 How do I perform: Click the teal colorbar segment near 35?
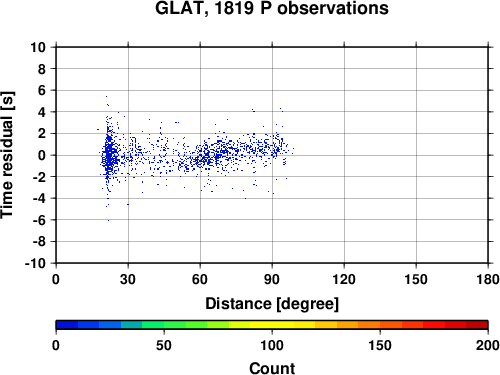coord(131,325)
